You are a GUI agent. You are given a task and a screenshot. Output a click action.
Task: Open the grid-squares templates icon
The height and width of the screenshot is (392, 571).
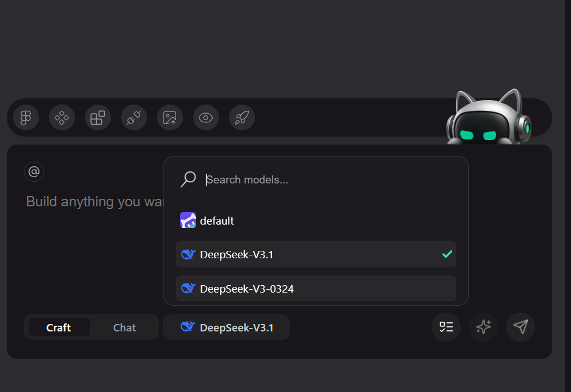pyautogui.click(x=98, y=118)
